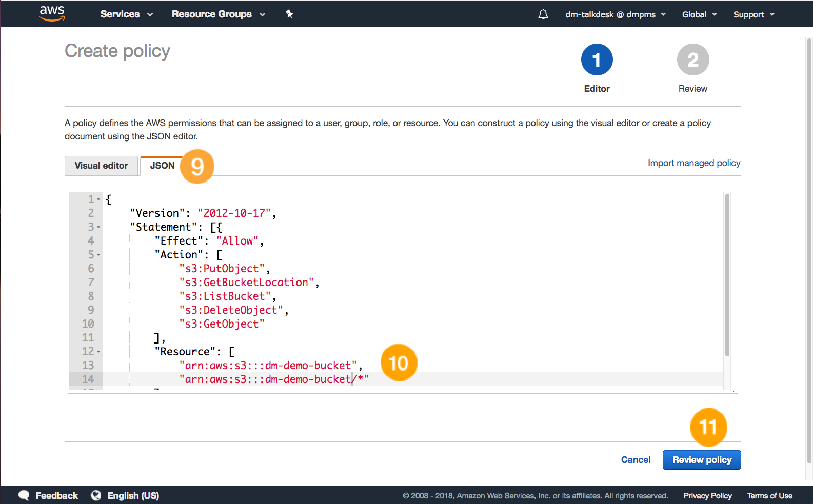Click the Review policy button
Viewport: 813px width, 504px height.
pos(702,460)
